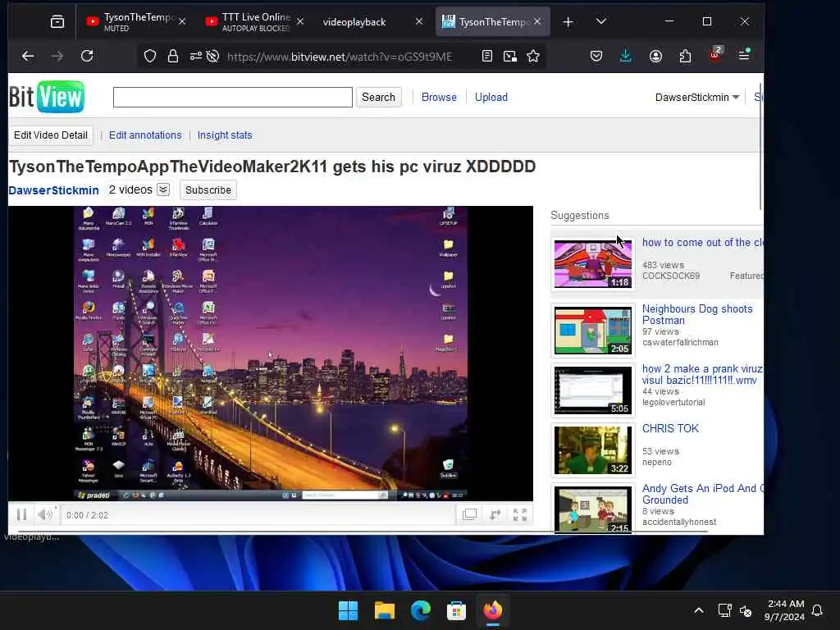Open prank viruz video thumbnail
Viewport: 840px width, 630px height.
point(592,390)
